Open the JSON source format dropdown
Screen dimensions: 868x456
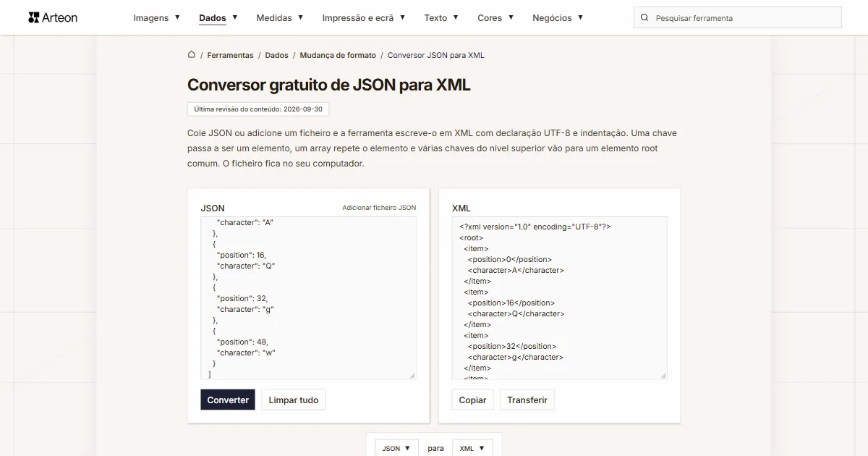(396, 448)
